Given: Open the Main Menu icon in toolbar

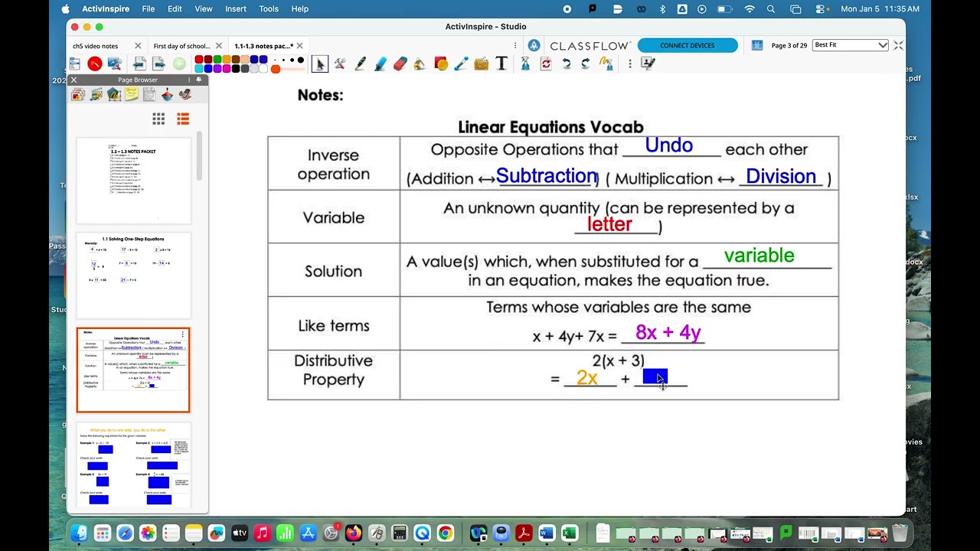Looking at the screenshot, I should [x=74, y=64].
